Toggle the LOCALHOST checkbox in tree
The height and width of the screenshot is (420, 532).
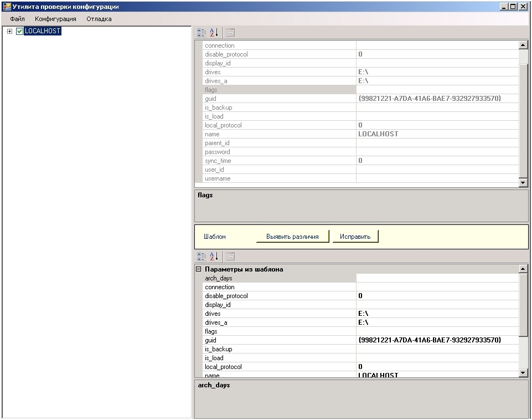[20, 31]
